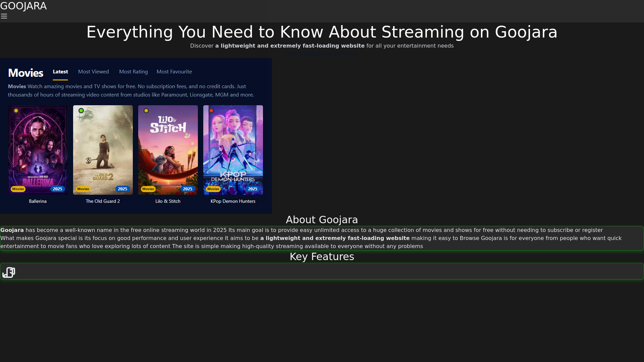Click the 'Discover a lightweight' subtitle text
Screen dimensions: 644x362
pos(322,46)
